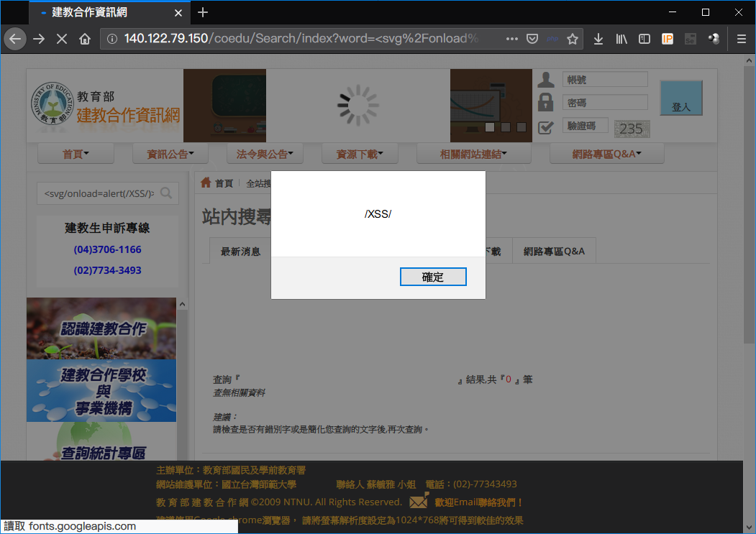Expand the 資源下載 dropdown menu

tap(360, 154)
